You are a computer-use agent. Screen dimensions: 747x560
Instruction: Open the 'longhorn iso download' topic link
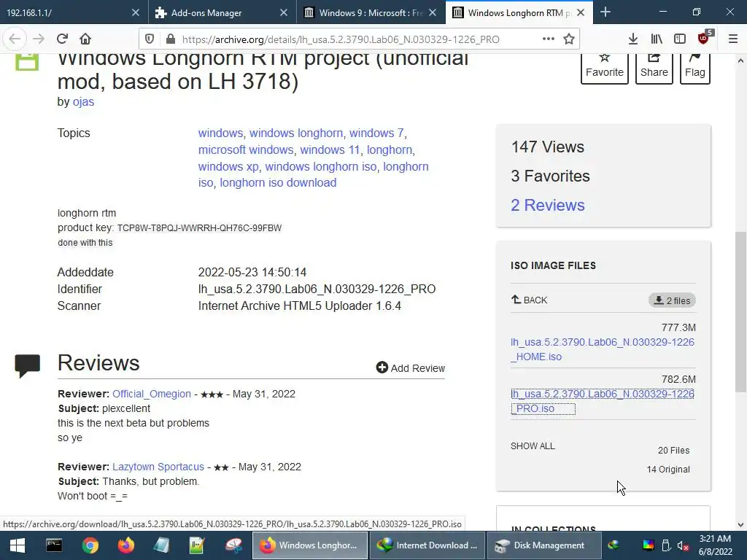[278, 183]
